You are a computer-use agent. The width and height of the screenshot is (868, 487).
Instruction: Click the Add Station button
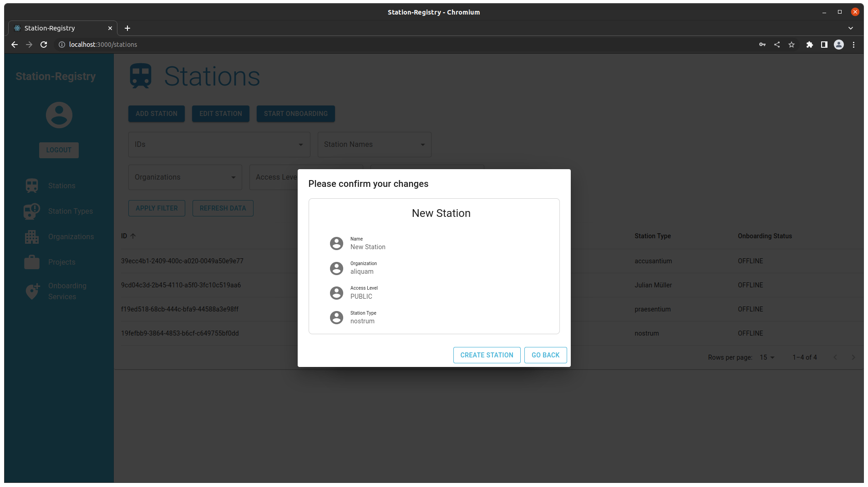pyautogui.click(x=157, y=114)
